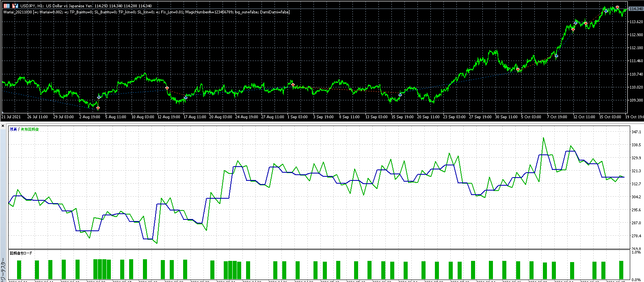Click the candlestick chart type icon in the title bar
Image resolution: width=644 pixels, height=282 pixels.
15,6
